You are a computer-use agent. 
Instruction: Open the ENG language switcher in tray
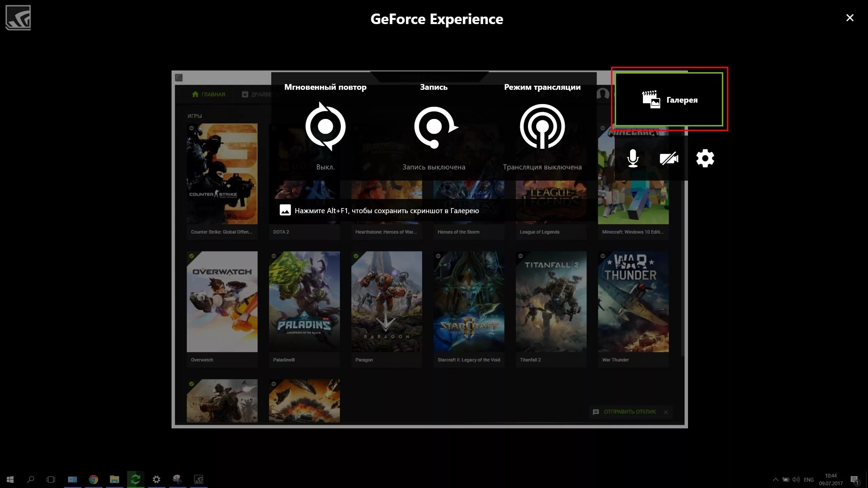(x=808, y=480)
